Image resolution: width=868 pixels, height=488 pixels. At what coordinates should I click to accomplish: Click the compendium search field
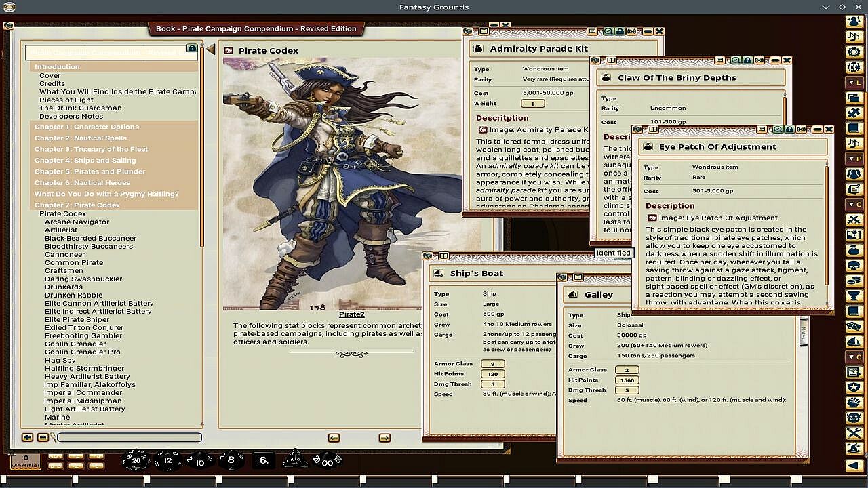[129, 438]
